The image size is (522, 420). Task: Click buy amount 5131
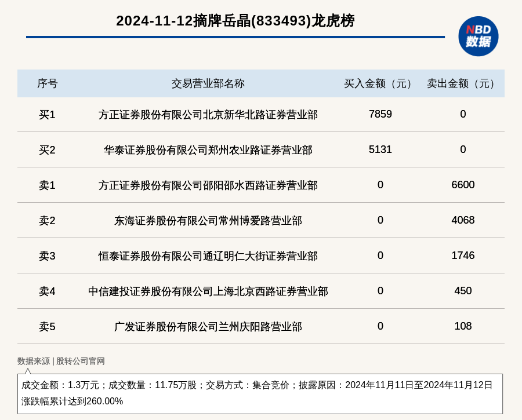coord(380,149)
